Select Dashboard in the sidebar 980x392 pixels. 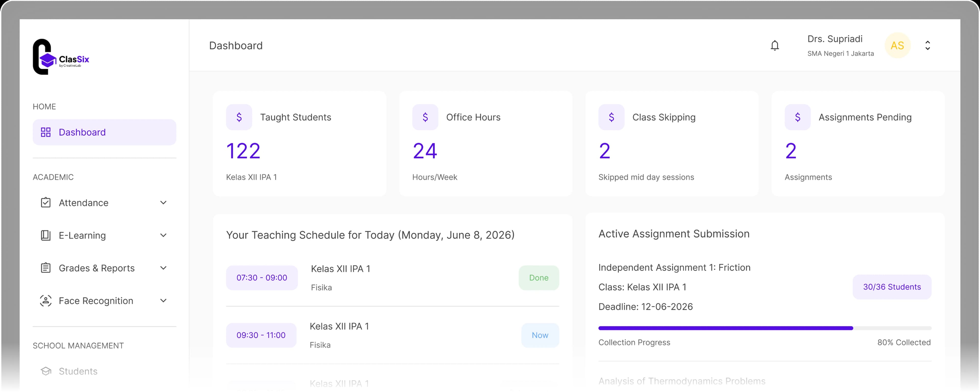[x=104, y=132]
